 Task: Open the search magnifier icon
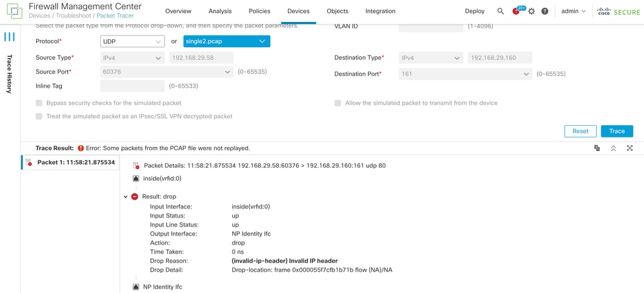500,12
